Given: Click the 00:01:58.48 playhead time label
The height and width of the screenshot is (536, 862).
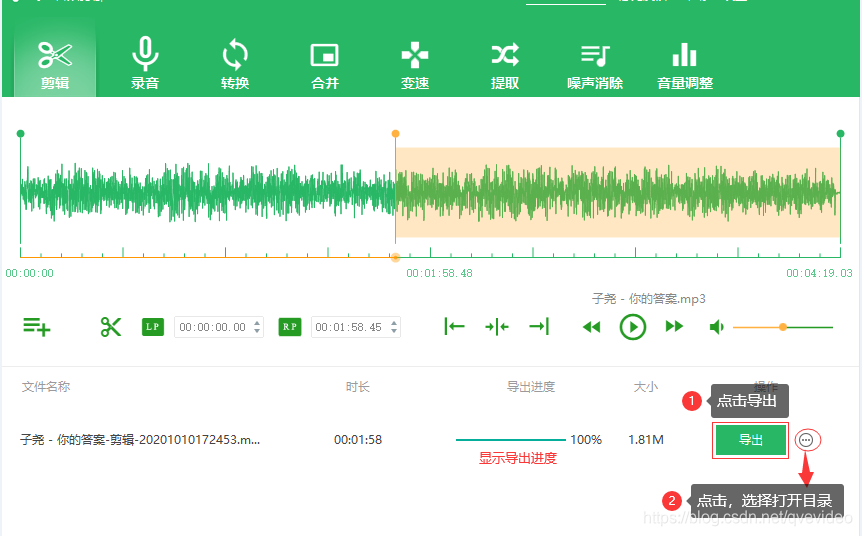Looking at the screenshot, I should pyautogui.click(x=439, y=273).
